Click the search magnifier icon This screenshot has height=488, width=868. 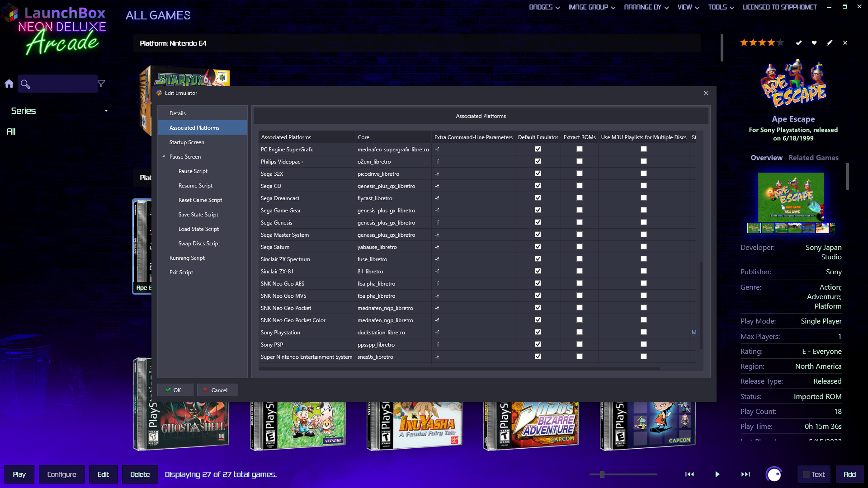[x=25, y=84]
